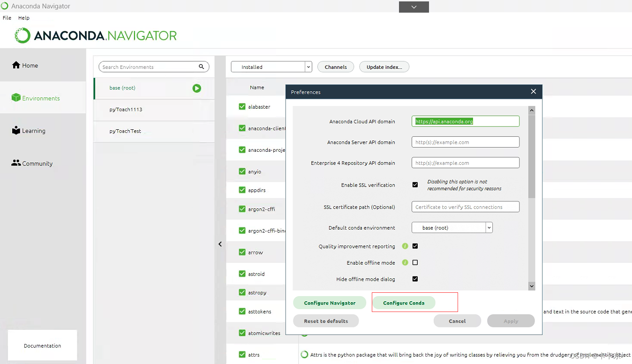Click the Environments cube icon
Screen dimensions: 632x364
tap(16, 97)
